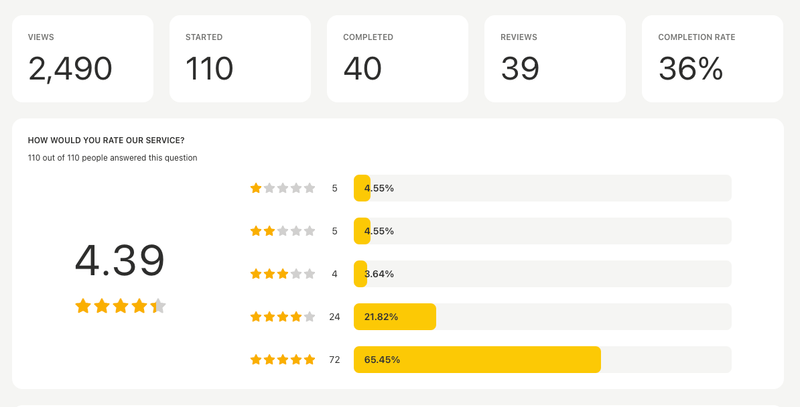Click the count 72 for five stars

(334, 359)
